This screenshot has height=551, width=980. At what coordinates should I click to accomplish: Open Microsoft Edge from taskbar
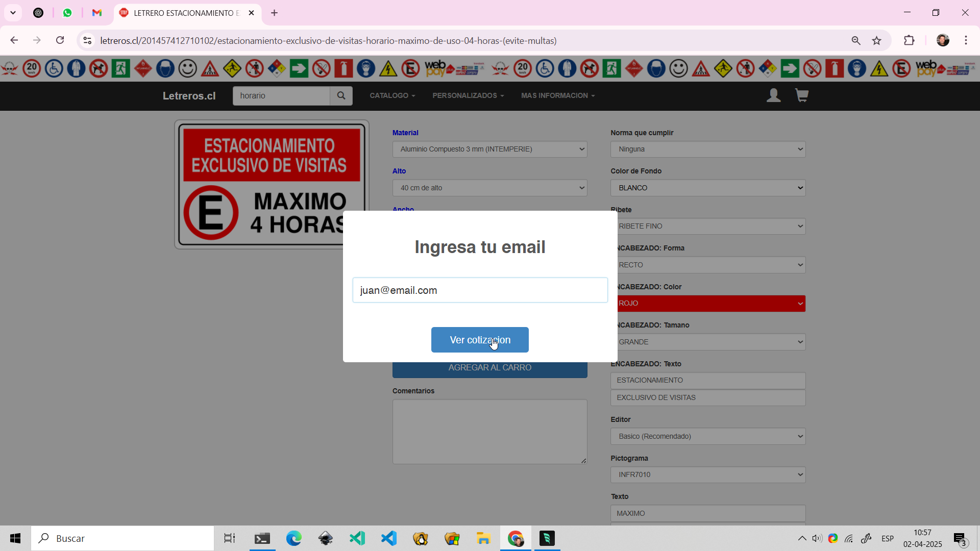pyautogui.click(x=294, y=538)
